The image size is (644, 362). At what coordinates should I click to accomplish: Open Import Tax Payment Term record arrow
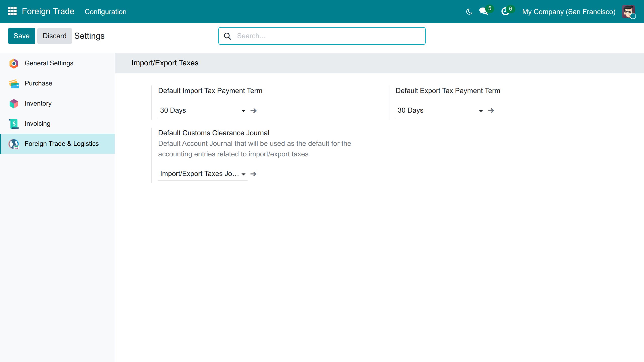coord(253,111)
